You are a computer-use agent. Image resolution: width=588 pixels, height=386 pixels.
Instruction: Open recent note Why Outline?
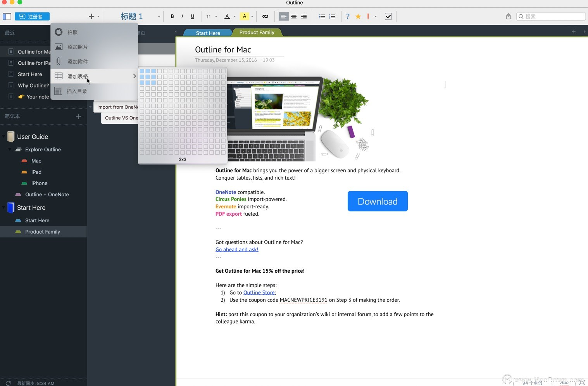point(33,85)
